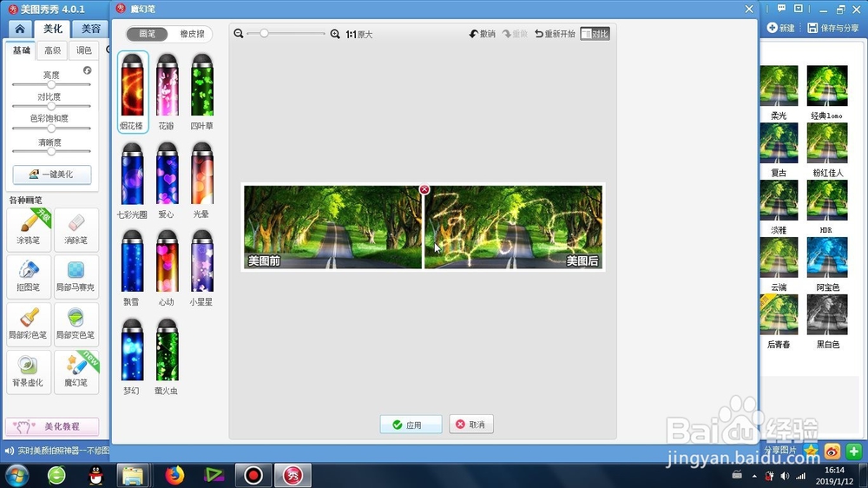The image size is (868, 488).
Task: Click the zoom out magnifier icon
Action: pos(239,34)
